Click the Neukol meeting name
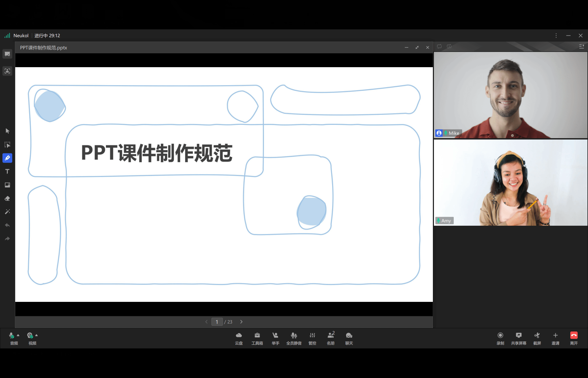 pyautogui.click(x=21, y=36)
